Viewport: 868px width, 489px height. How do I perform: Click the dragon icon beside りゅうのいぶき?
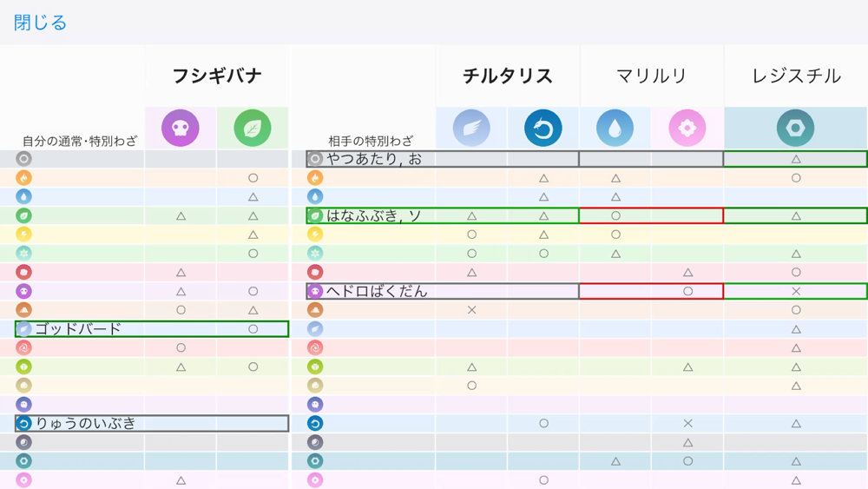point(24,424)
